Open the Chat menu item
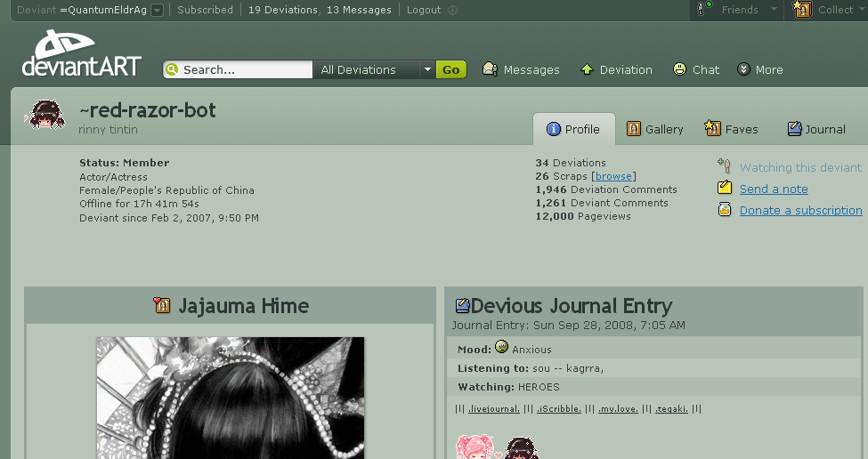The width and height of the screenshot is (868, 459). click(x=696, y=69)
